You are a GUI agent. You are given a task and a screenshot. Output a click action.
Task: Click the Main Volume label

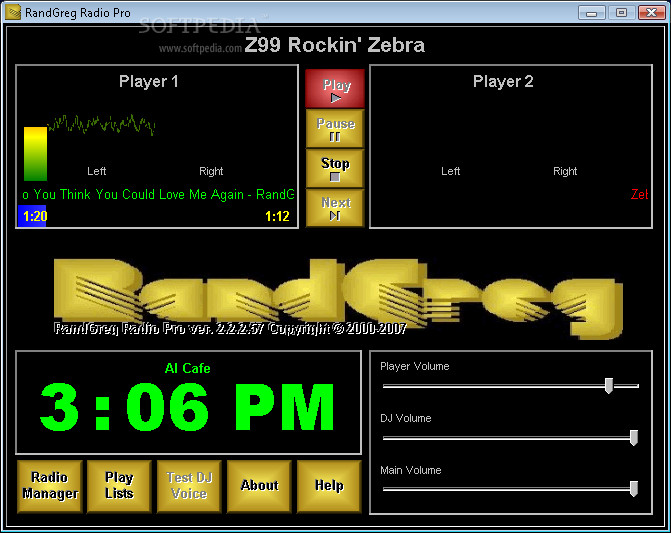click(411, 471)
